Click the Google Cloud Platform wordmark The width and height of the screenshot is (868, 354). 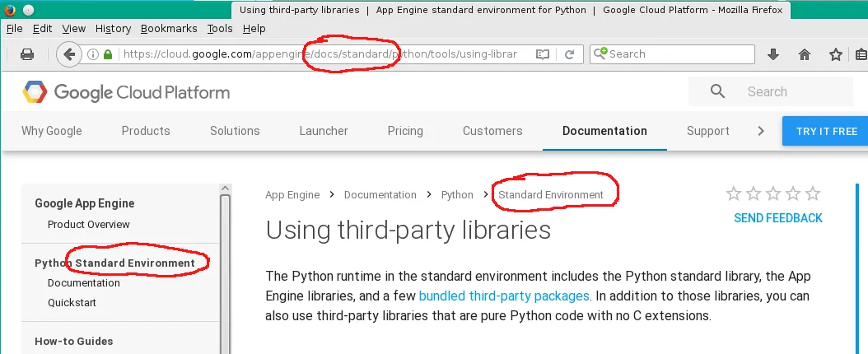(x=142, y=92)
